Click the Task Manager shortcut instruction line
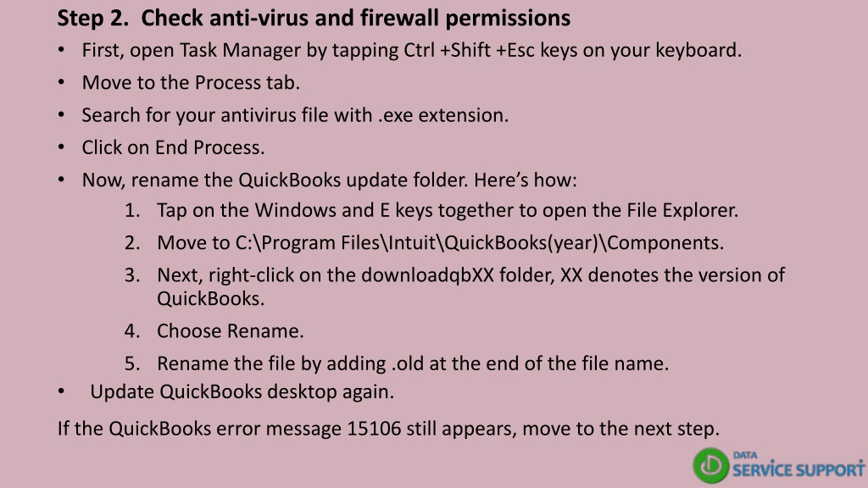Viewport: 868px width, 488px height. tap(411, 50)
